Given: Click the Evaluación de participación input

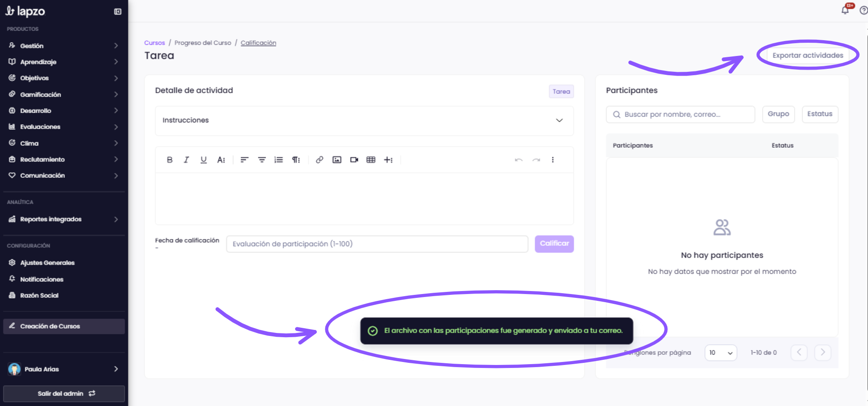Looking at the screenshot, I should (377, 244).
